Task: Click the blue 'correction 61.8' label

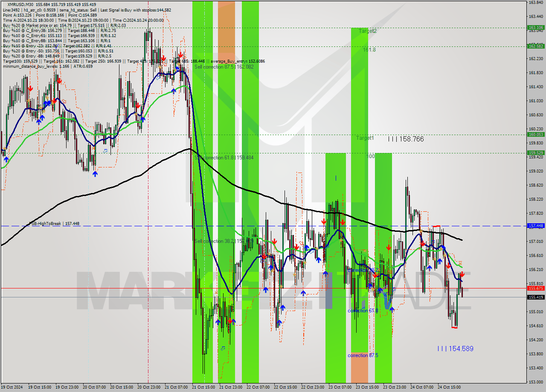Action: (x=363, y=311)
